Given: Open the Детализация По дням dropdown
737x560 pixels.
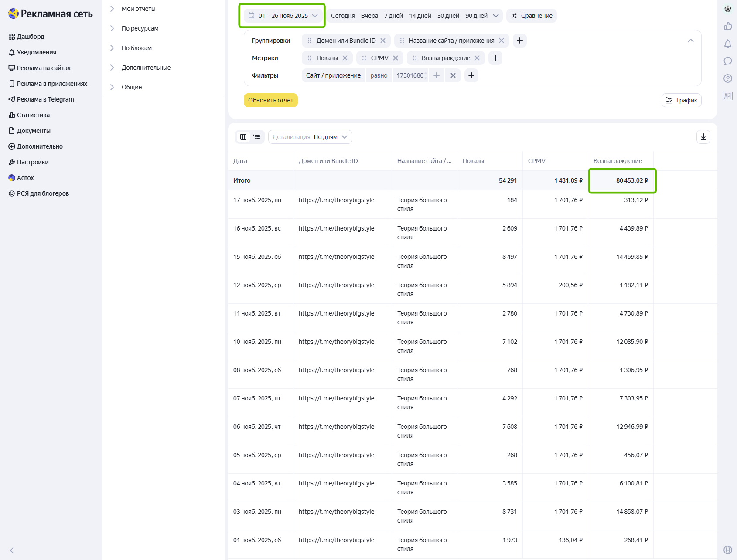Looking at the screenshot, I should click(310, 137).
